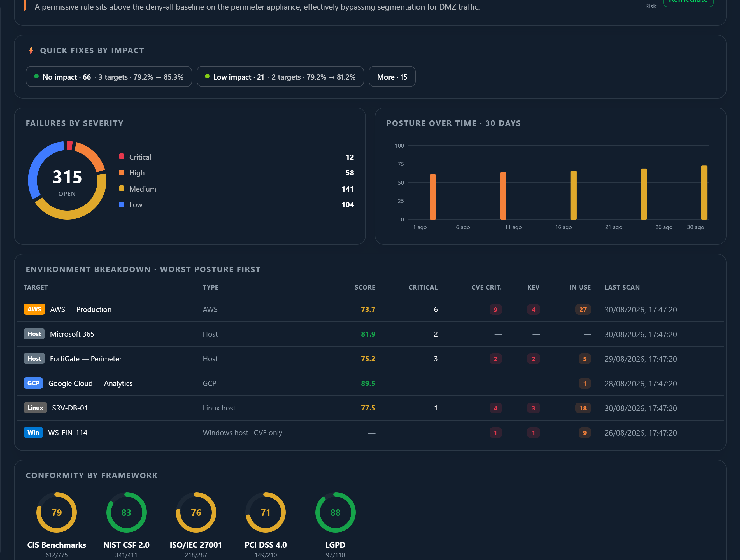
Task: Click the posture bar nearest 30 ago
Action: tap(704, 192)
